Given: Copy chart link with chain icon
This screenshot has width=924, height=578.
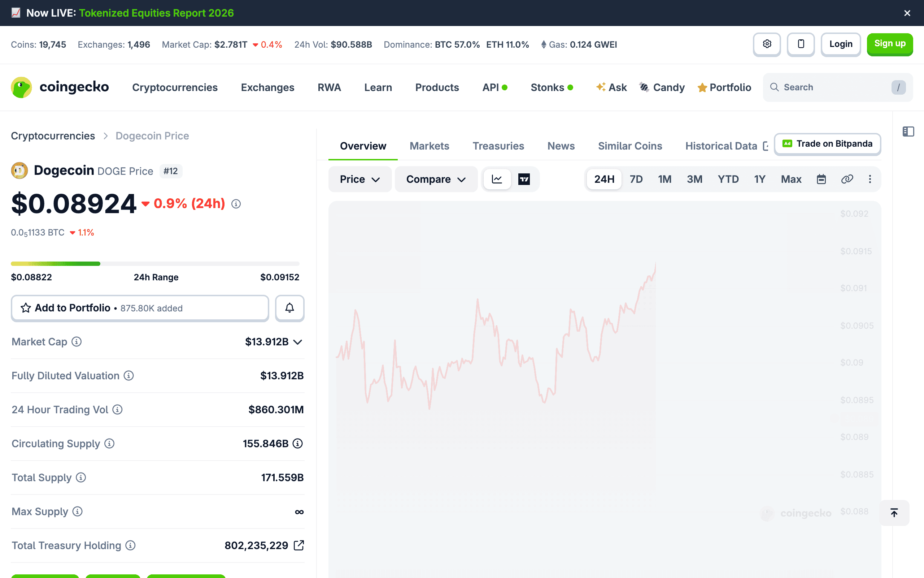Looking at the screenshot, I should (847, 179).
